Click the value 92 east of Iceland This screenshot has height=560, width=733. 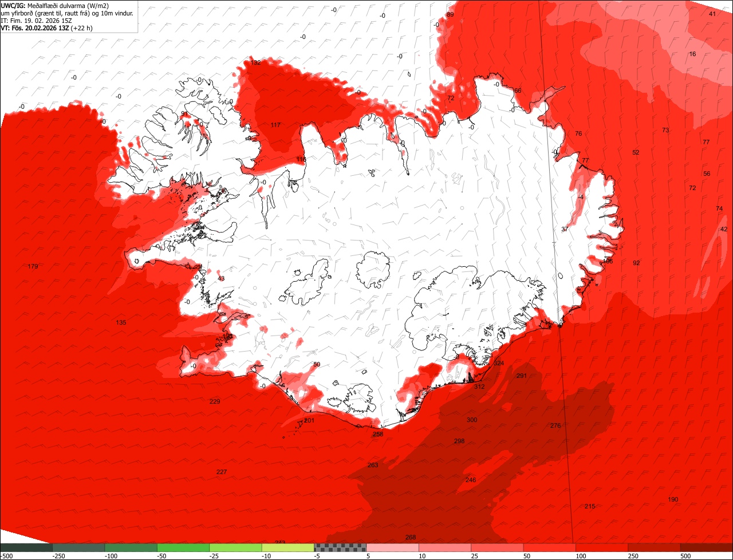[x=636, y=263]
